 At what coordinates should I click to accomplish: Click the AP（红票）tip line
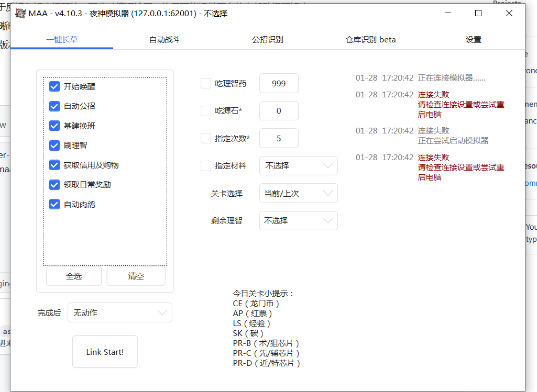pos(253,313)
